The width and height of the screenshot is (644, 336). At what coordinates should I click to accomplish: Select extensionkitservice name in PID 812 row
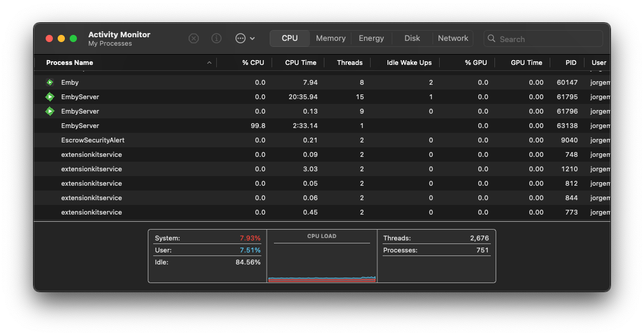91,183
